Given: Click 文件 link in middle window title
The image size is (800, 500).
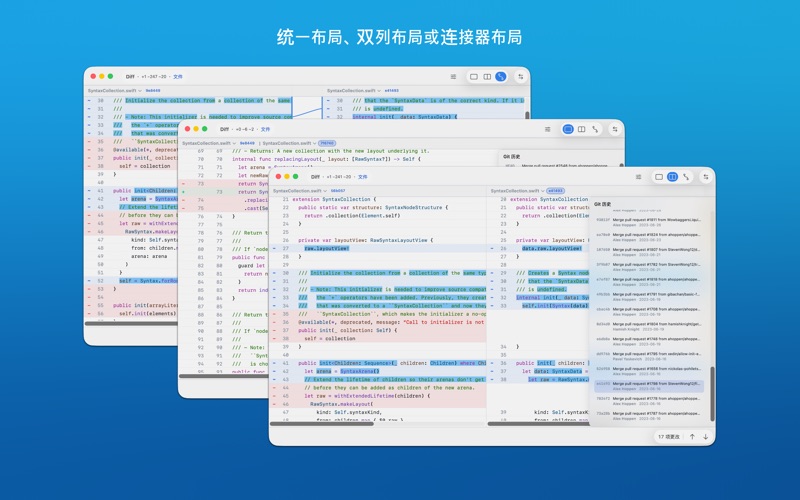Looking at the screenshot, I should 266,130.
